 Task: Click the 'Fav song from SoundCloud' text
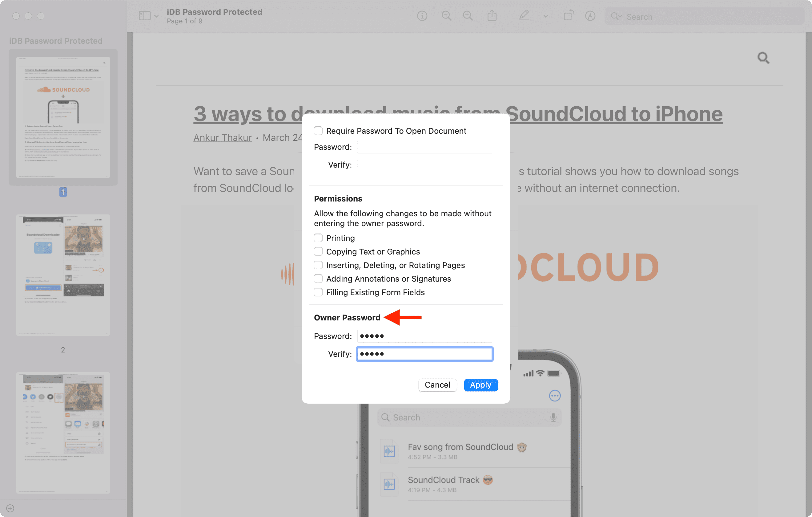coord(460,447)
